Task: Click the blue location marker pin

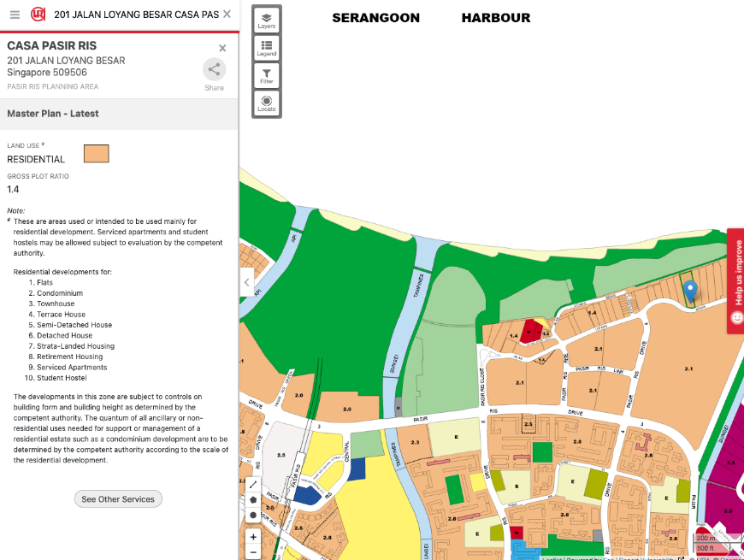Action: coord(691,291)
